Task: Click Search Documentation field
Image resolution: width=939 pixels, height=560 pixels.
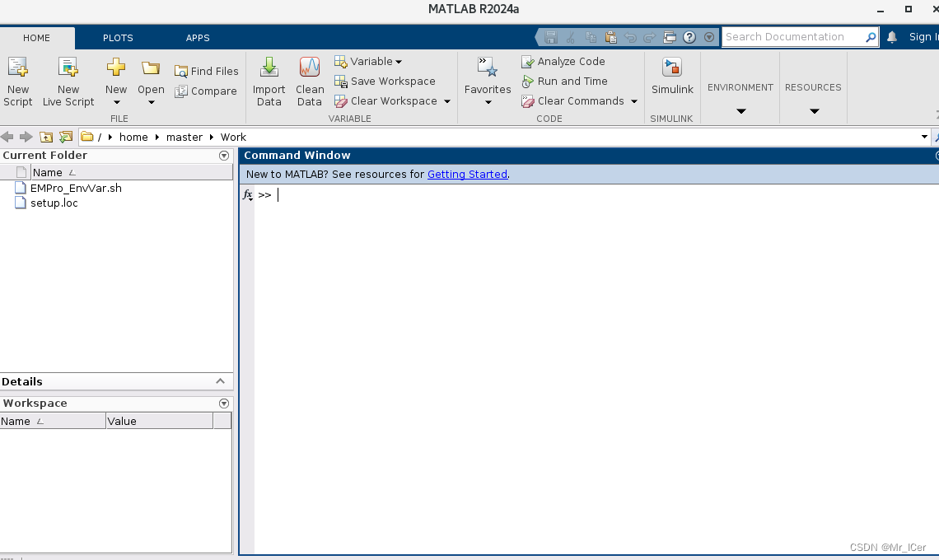Action: tap(792, 37)
